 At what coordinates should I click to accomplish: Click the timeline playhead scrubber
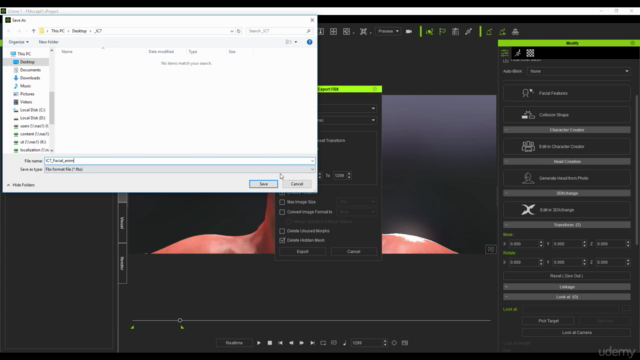click(x=180, y=320)
